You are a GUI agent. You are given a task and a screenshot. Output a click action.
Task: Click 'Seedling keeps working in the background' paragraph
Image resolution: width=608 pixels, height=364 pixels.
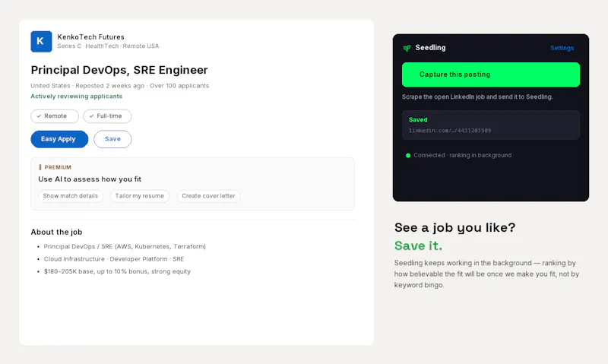point(486,274)
